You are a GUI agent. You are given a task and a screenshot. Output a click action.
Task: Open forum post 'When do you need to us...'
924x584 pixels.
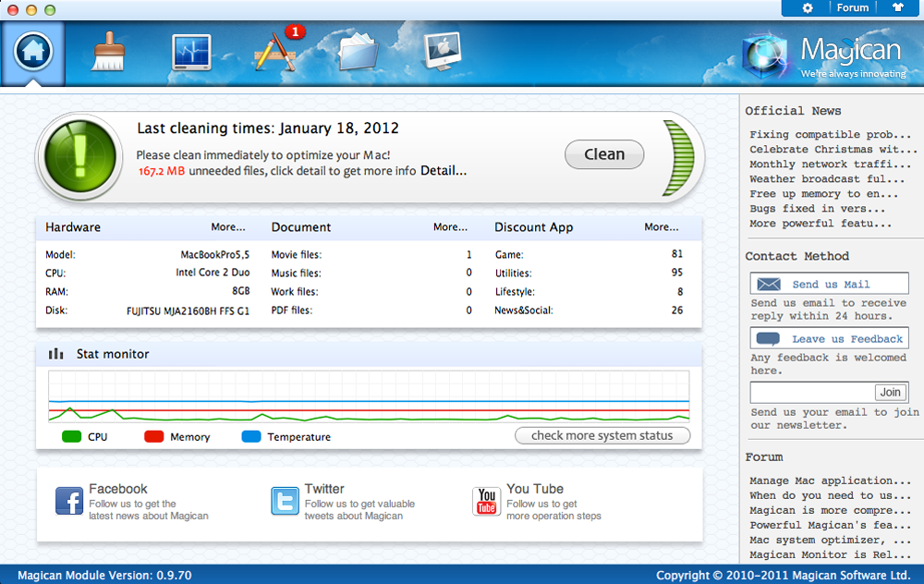tap(830, 495)
